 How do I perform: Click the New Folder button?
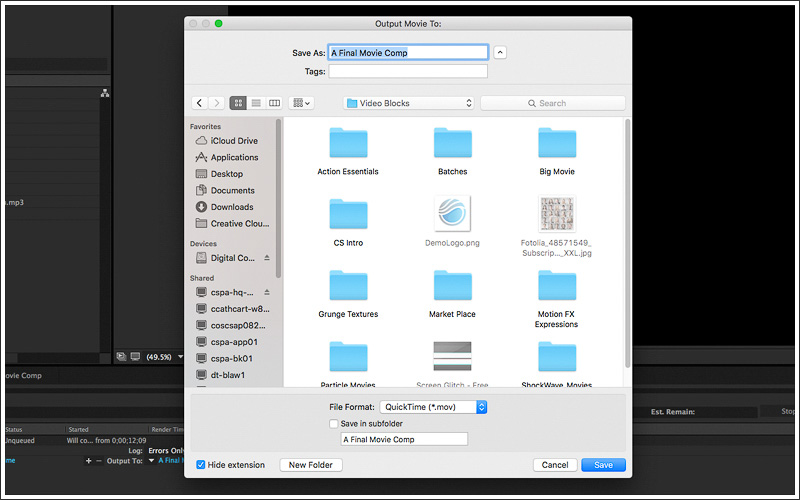pos(311,465)
